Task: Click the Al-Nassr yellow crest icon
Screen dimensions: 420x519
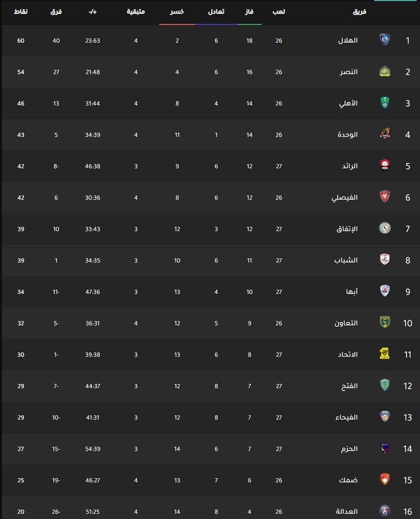Action: point(384,71)
